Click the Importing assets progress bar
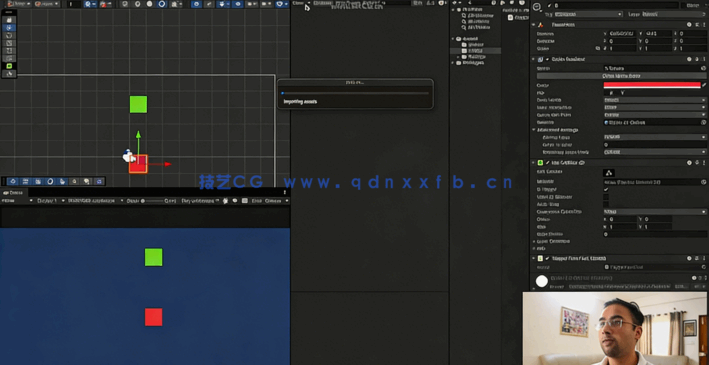This screenshot has height=365, width=709. point(355,93)
